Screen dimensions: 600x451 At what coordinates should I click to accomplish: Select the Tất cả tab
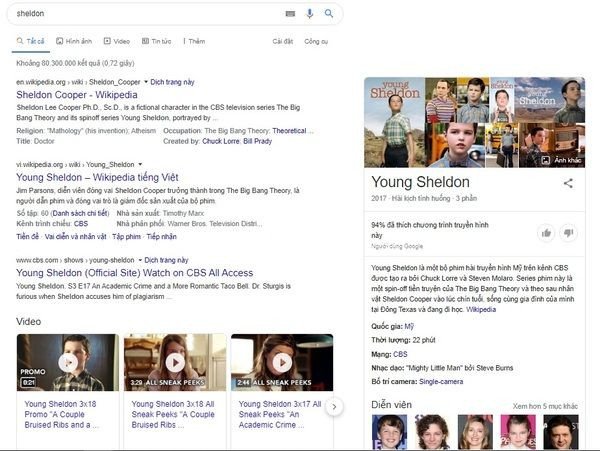click(x=31, y=41)
